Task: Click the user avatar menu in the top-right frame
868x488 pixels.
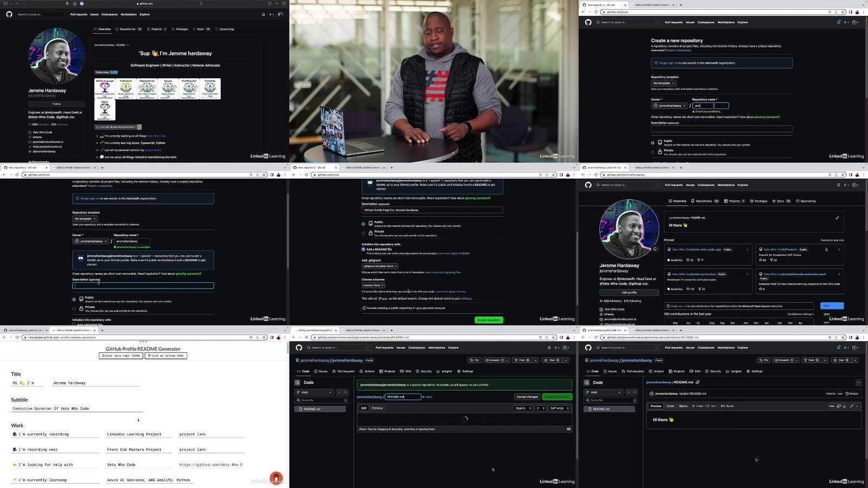Action: pos(855,22)
